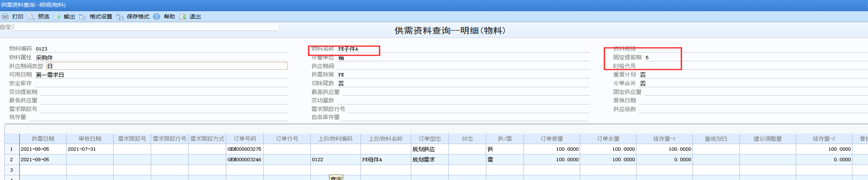Click the 需求跟踪号 header field
Image resolution: width=868 pixels, height=180 pixels.
click(164, 109)
